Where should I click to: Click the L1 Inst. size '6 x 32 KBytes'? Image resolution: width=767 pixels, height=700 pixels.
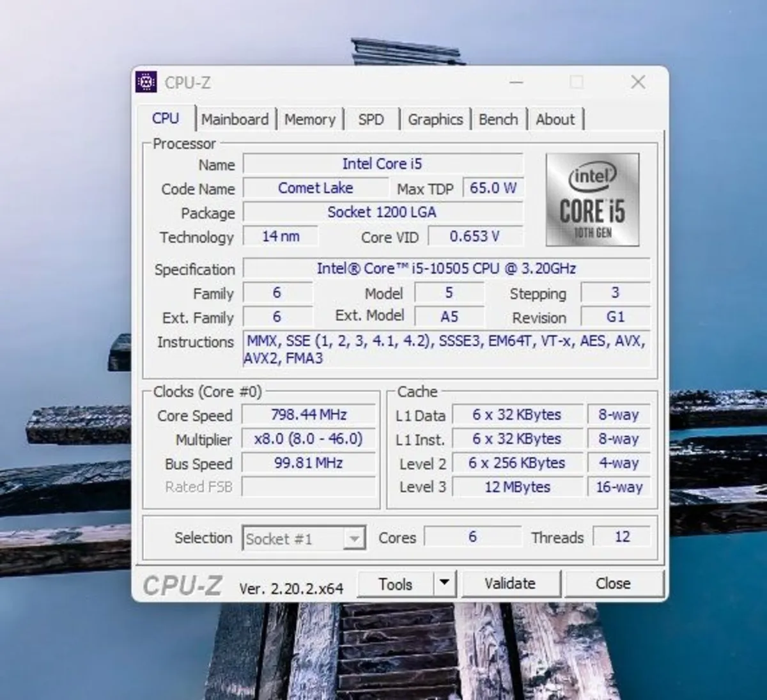517,439
